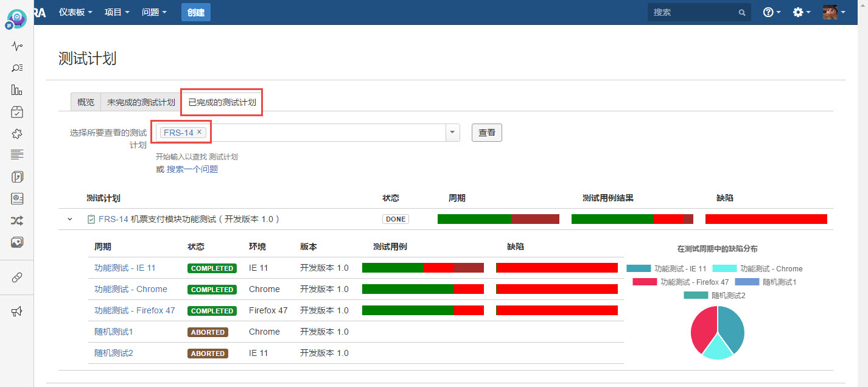Image resolution: width=868 pixels, height=387 pixels.
Task: Open the document pages sidebar icon
Action: pos(17,177)
